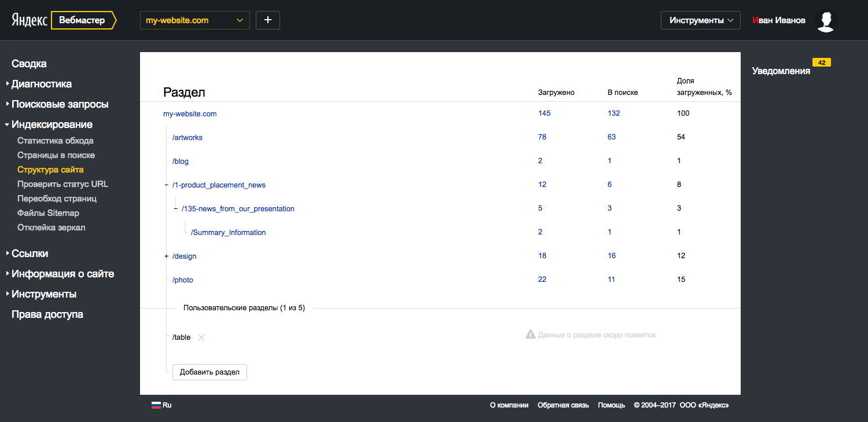Open the /design section link
This screenshot has height=422, width=868.
coord(185,256)
